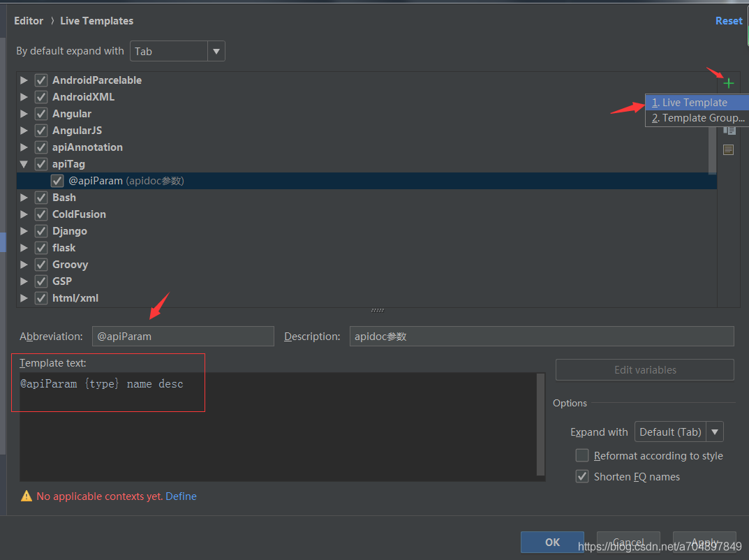Click the Reset link
The image size is (749, 560).
(729, 21)
